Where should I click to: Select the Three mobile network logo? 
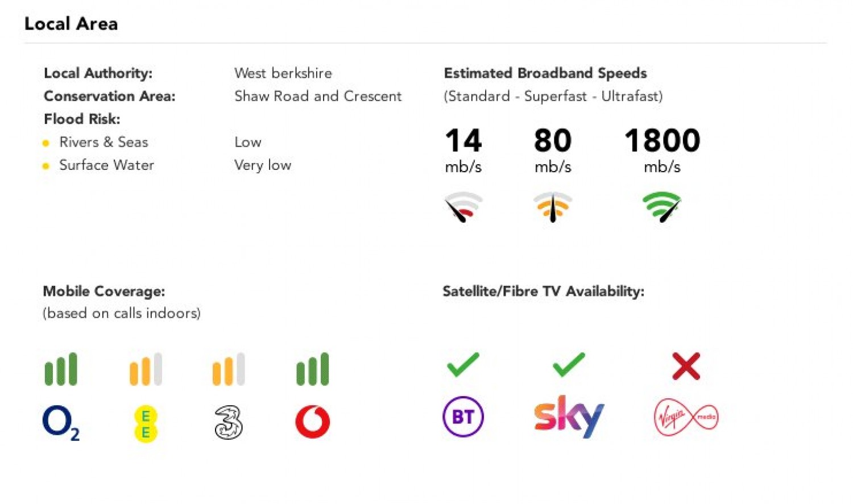point(229,422)
